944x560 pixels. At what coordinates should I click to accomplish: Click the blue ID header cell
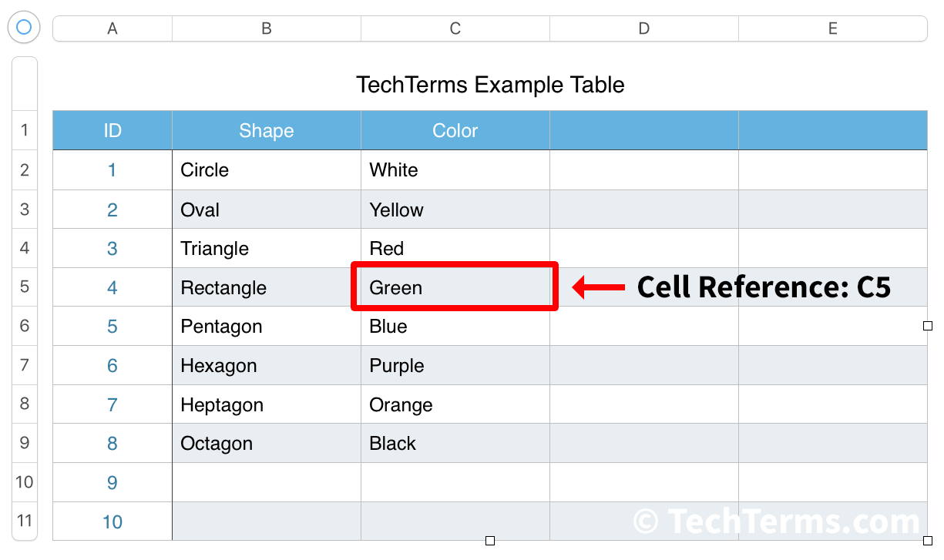[112, 130]
